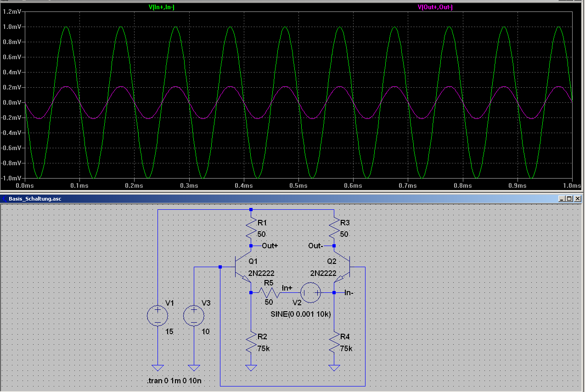Click the 2N2222 label under Q2
The height and width of the screenshot is (392, 585).
(x=324, y=273)
